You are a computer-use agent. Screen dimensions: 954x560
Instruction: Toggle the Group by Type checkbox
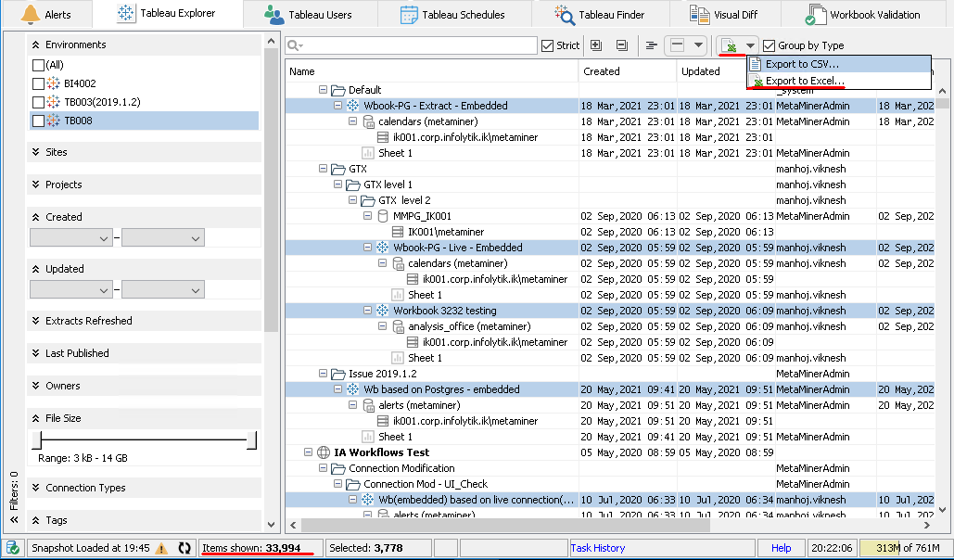point(770,45)
